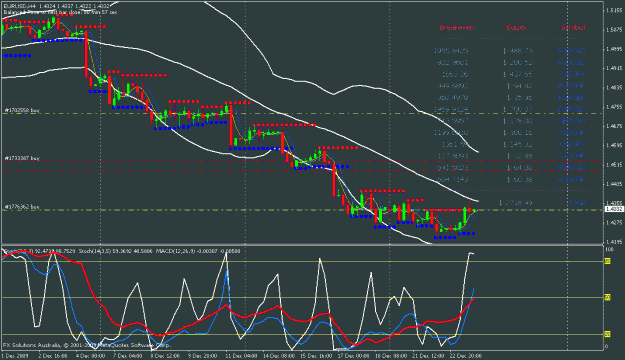Click the 15 Dec 16:00 time label

click(x=316, y=356)
